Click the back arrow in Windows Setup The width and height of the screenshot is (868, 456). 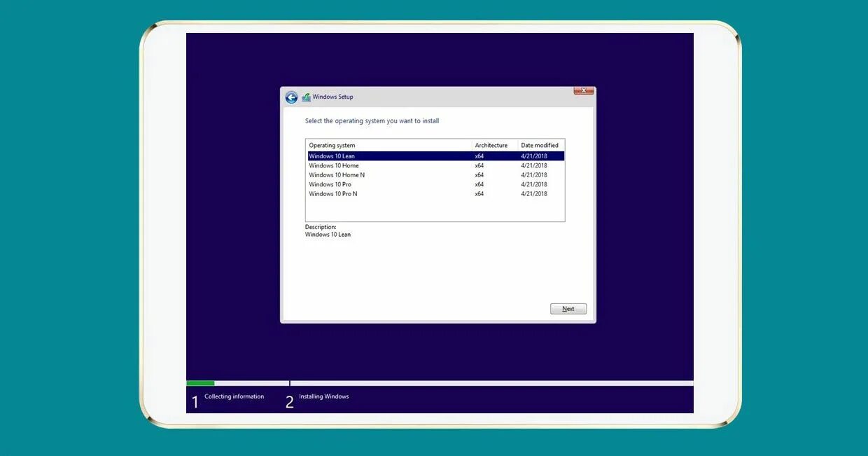291,97
